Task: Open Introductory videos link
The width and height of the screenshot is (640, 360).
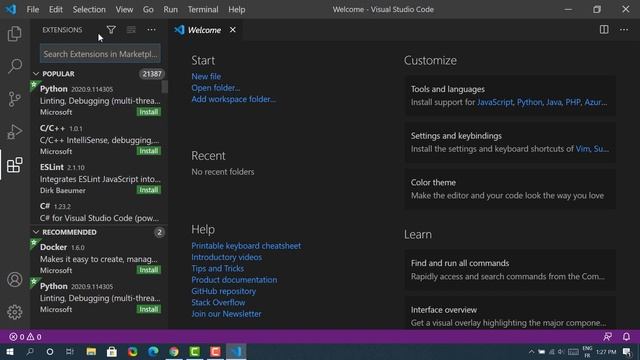Action: click(227, 257)
